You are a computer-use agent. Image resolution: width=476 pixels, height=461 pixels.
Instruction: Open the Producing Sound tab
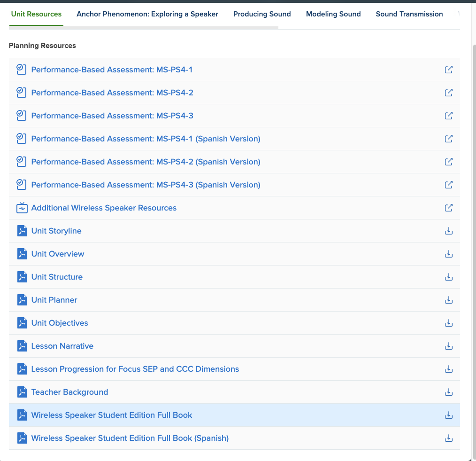[262, 14]
